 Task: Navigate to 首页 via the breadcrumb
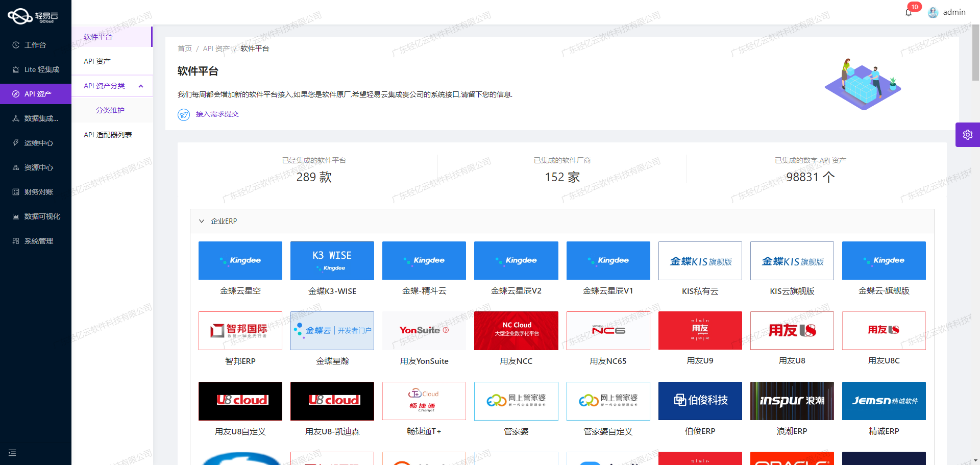pyautogui.click(x=185, y=48)
